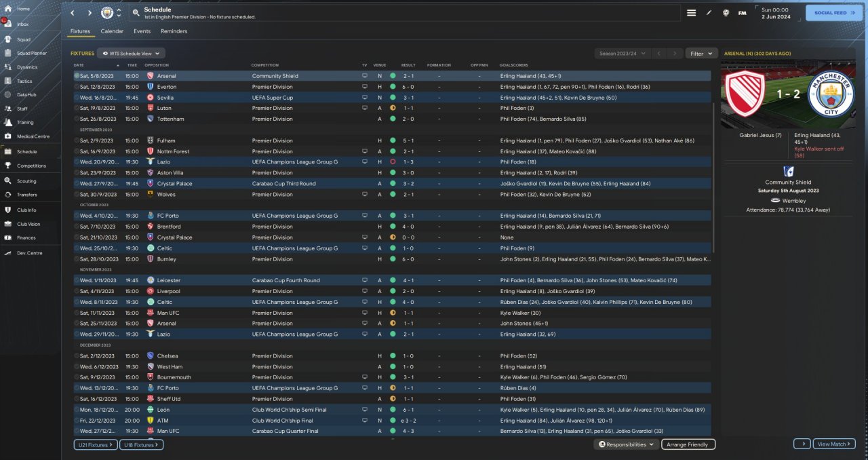Open the Scouting sidebar section
Screen dimensions: 868x460
26,181
